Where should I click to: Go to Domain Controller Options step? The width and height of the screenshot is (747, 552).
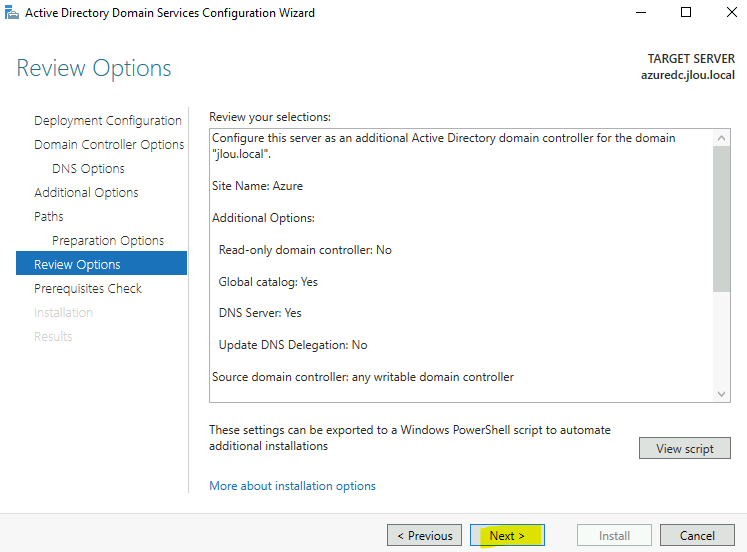[x=109, y=144]
